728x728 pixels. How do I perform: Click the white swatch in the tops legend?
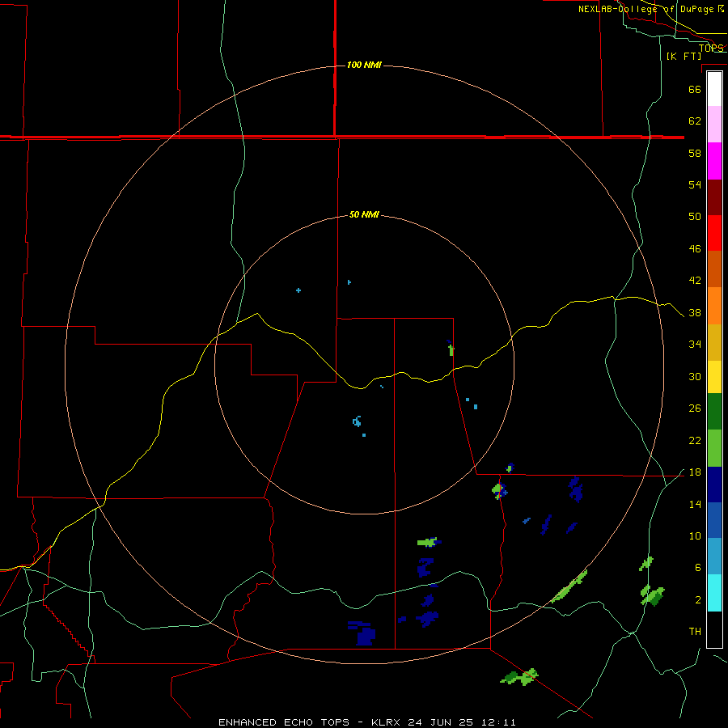pos(714,89)
